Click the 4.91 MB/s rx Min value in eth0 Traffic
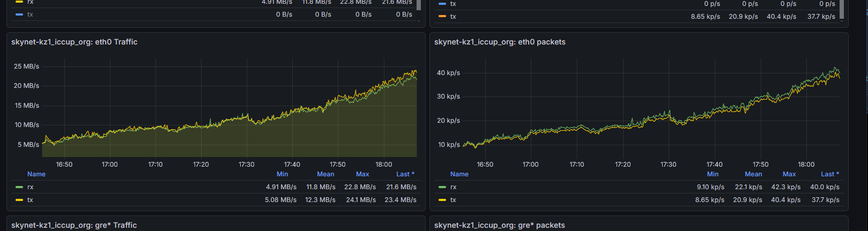This screenshot has width=868, height=231. (x=281, y=187)
